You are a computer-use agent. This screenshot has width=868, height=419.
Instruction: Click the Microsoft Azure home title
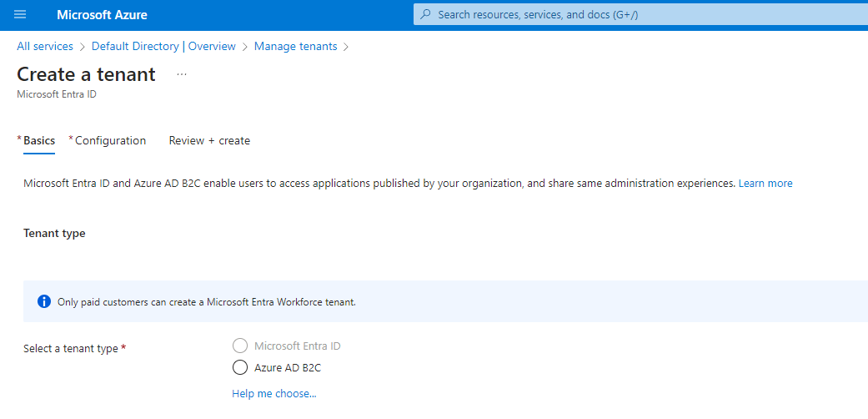[x=102, y=15]
